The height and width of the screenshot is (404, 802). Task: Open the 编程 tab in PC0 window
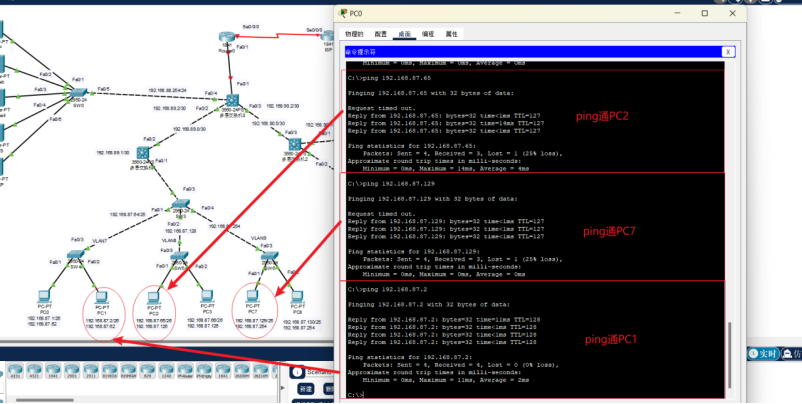coord(428,34)
